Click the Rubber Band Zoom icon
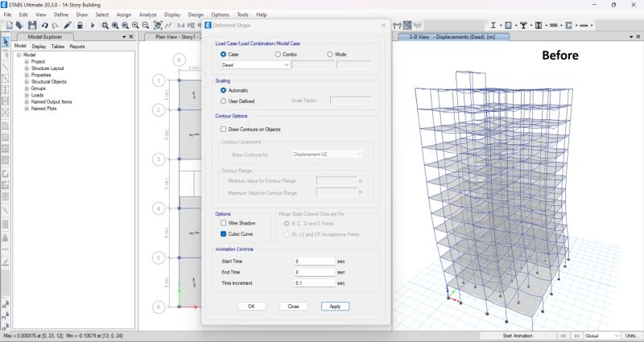Viewport: 644px width, 342px height. (x=105, y=26)
